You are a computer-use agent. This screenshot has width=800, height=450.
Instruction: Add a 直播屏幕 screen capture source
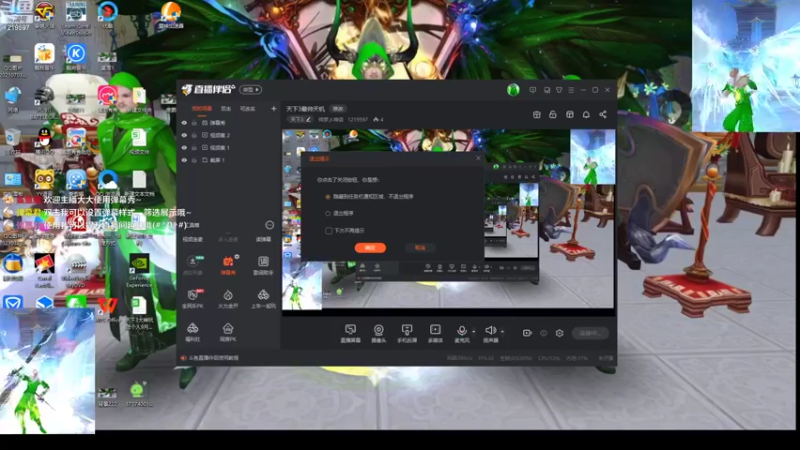point(351,333)
